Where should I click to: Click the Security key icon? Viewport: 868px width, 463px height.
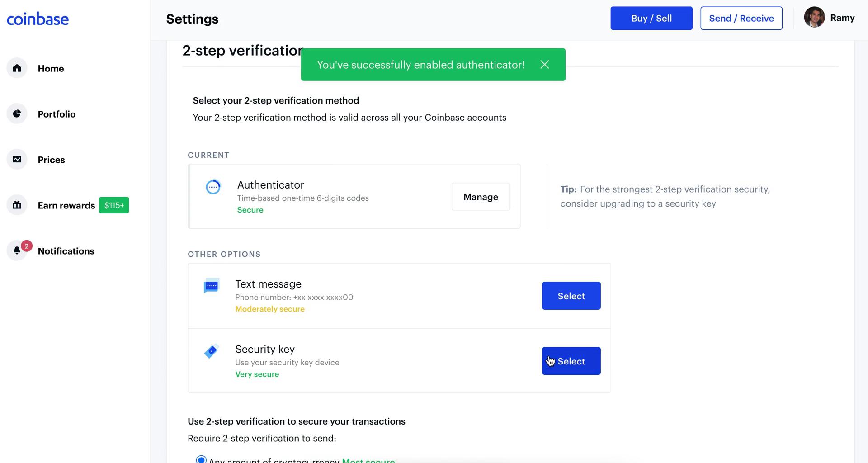click(x=211, y=351)
